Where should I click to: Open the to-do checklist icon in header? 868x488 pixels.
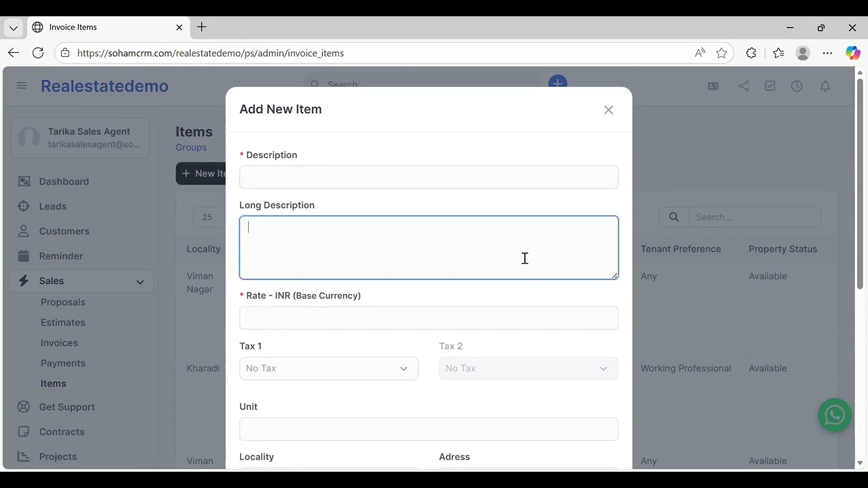[770, 86]
